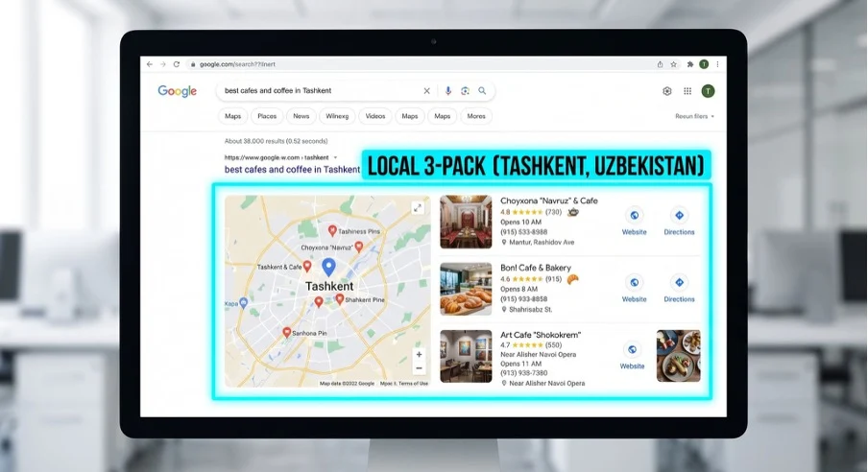Visit Website for Choyxona Navruz & Cafe

(x=634, y=222)
